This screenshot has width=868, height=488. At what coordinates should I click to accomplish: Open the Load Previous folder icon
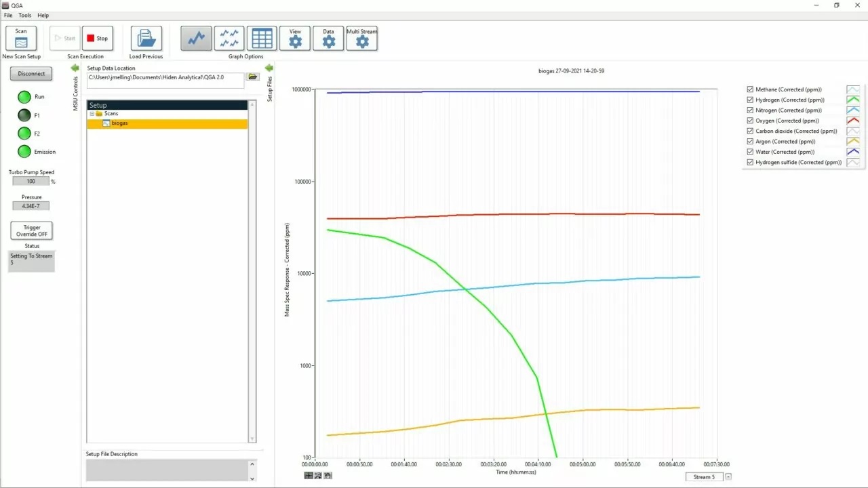click(x=146, y=39)
